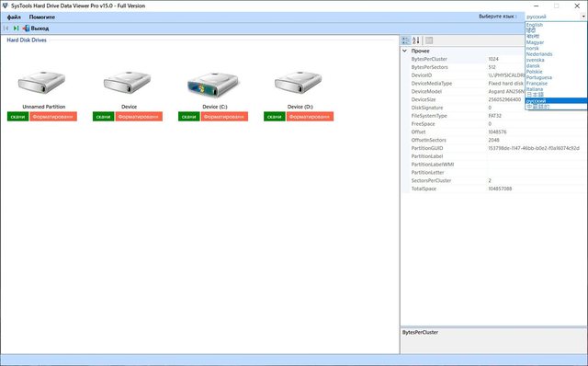Choose Magyar from the language list

click(556, 42)
